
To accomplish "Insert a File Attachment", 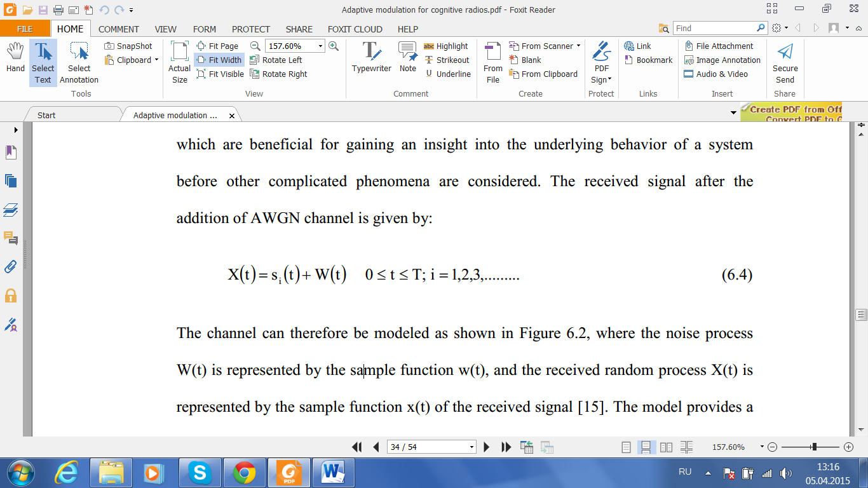I will pyautogui.click(x=719, y=46).
